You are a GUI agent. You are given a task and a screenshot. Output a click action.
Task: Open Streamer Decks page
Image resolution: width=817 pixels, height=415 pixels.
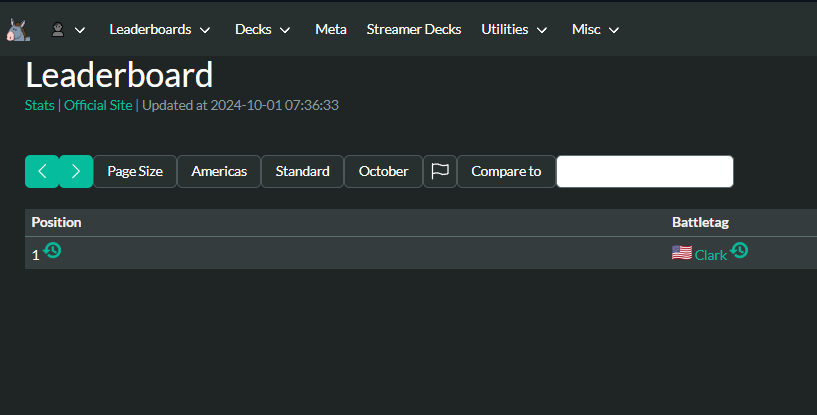[414, 30]
